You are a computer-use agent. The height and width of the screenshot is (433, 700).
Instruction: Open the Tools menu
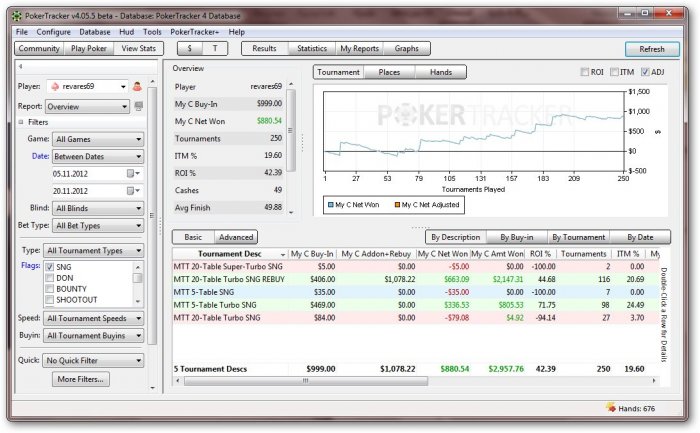[152, 32]
